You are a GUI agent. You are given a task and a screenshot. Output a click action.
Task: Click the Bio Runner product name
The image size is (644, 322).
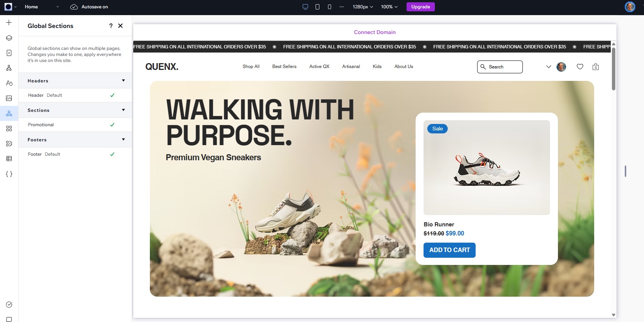point(439,224)
